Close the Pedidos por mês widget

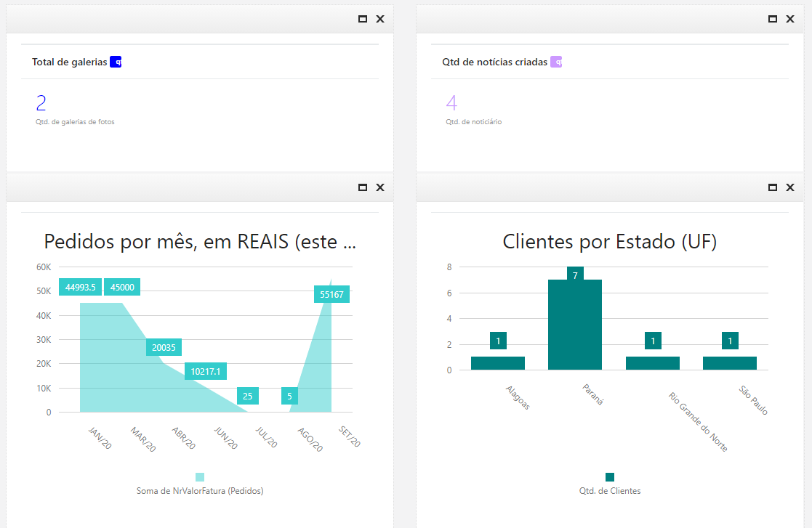coord(379,187)
